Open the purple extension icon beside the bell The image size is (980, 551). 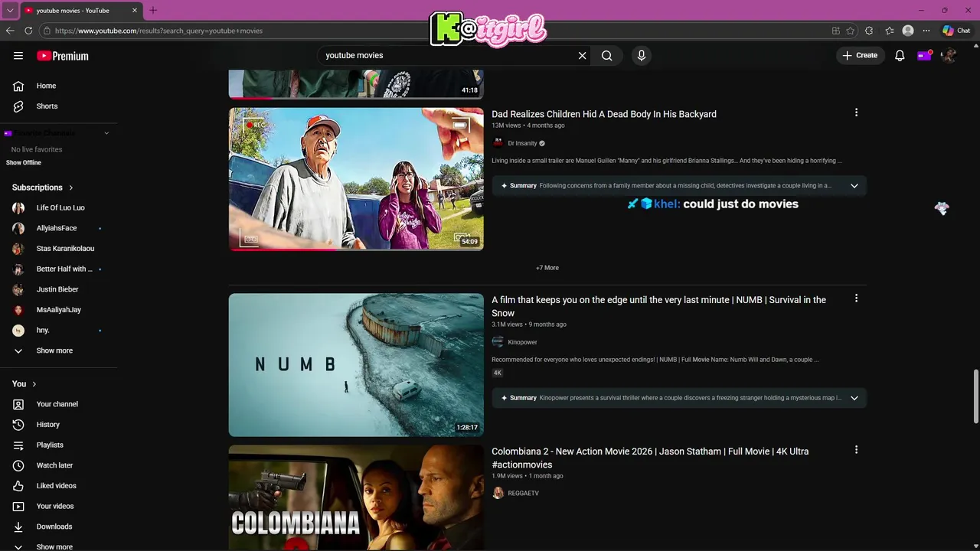point(924,55)
